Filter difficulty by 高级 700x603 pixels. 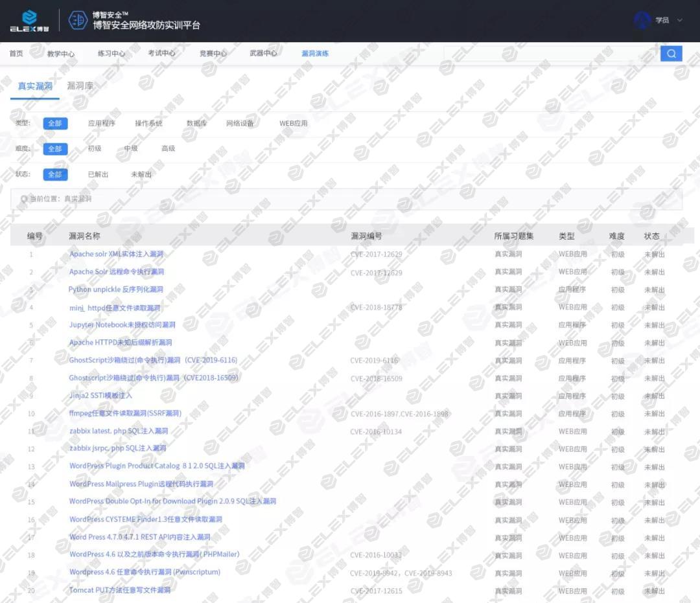[169, 148]
